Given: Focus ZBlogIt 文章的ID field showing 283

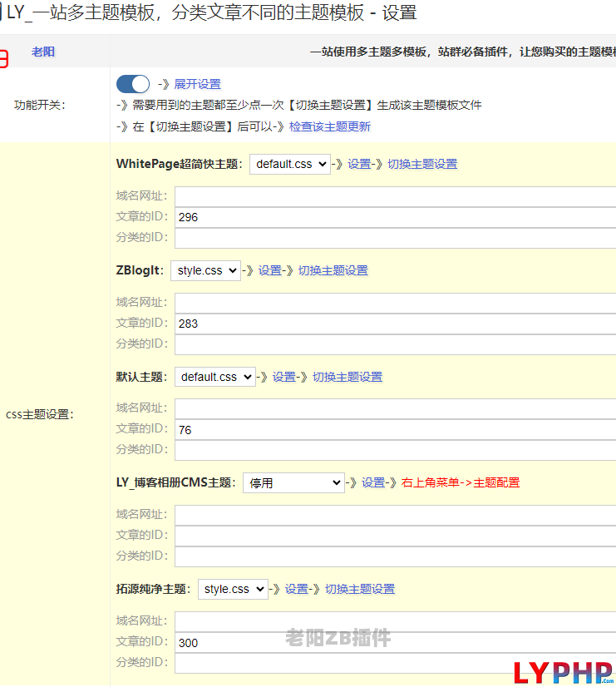Looking at the screenshot, I should (395, 324).
